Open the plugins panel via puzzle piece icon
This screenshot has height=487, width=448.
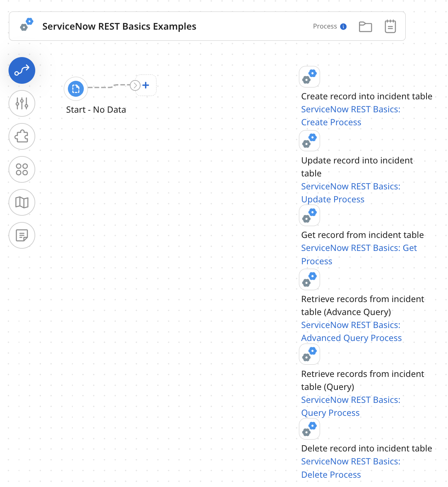point(22,136)
